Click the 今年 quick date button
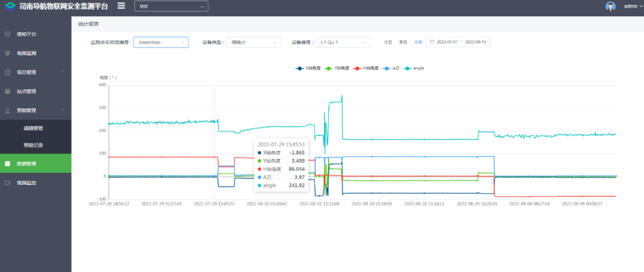 [417, 42]
